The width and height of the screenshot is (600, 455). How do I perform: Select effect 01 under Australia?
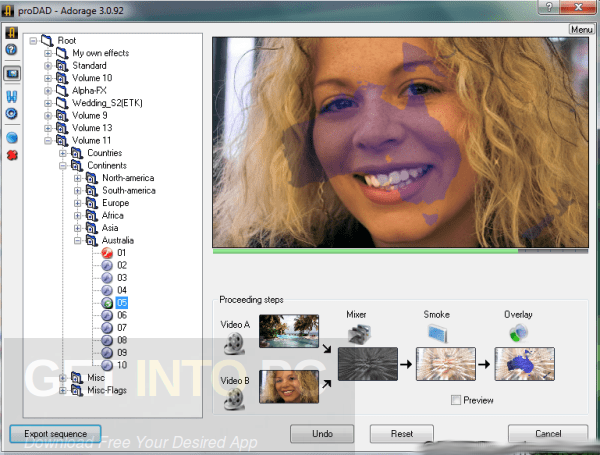pos(122,253)
